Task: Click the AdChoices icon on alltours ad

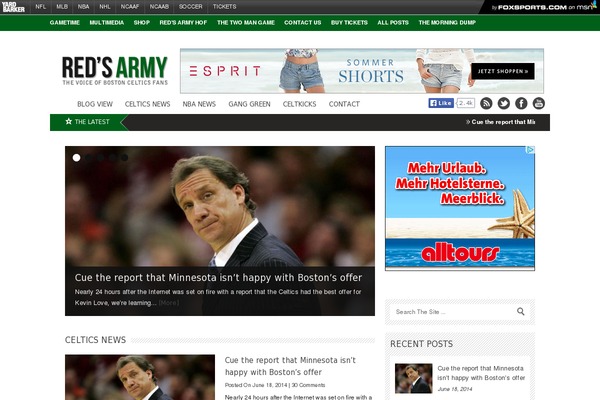Action: [530, 150]
